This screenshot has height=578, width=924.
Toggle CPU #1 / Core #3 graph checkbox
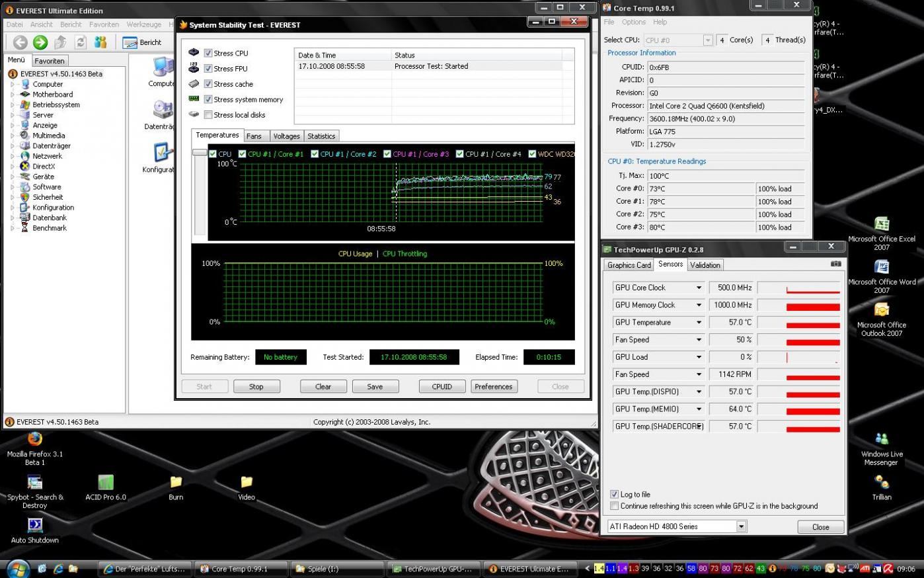(387, 154)
